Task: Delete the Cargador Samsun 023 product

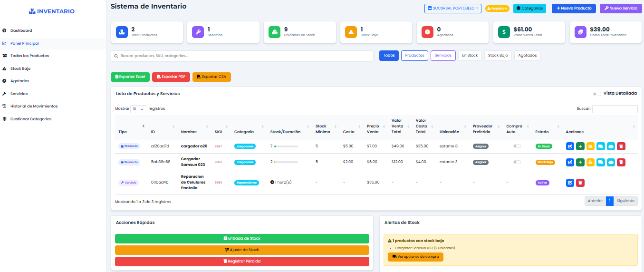Action: point(621,162)
